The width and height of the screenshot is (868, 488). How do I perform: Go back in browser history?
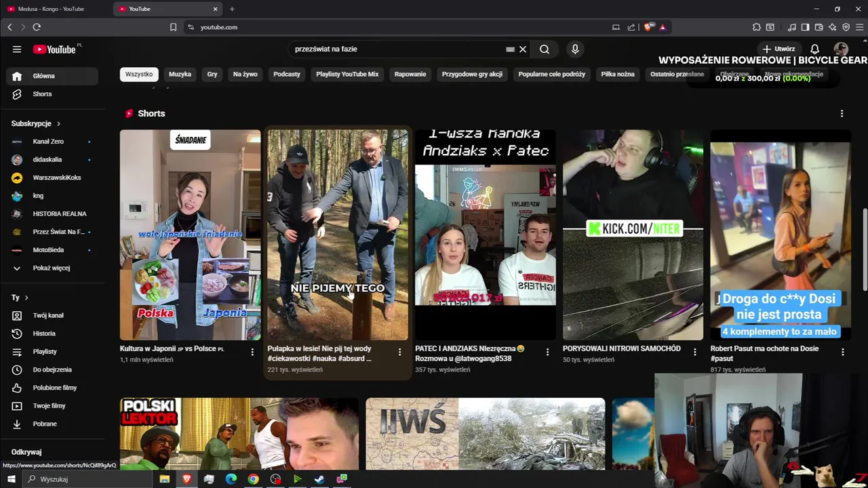coord(9,27)
